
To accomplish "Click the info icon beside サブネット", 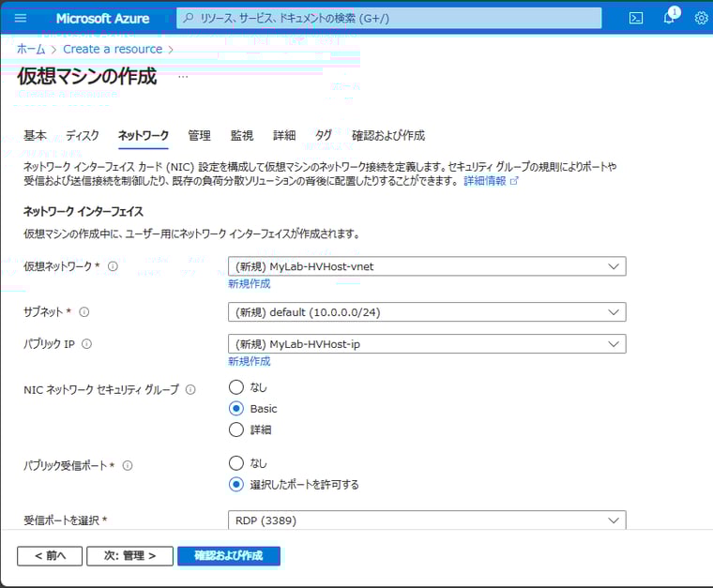I will (x=83, y=311).
